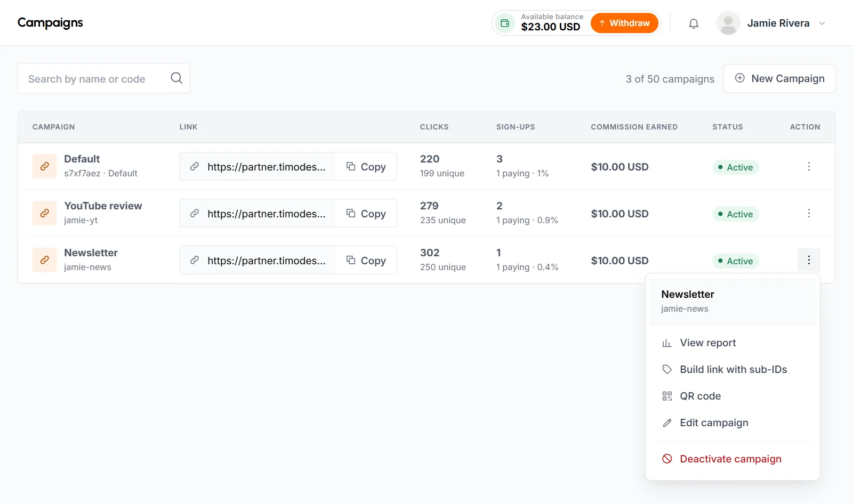This screenshot has height=504, width=853.
Task: Click the Default campaign Active status badge
Action: click(x=736, y=167)
